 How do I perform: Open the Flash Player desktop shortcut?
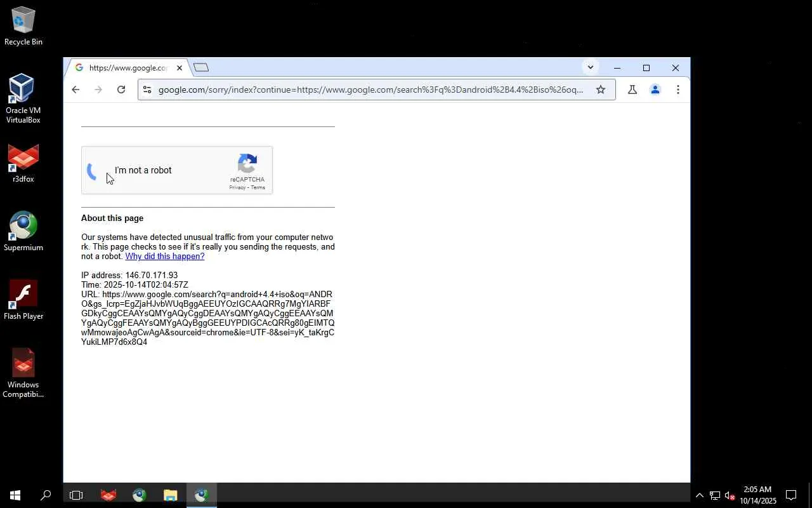click(23, 300)
